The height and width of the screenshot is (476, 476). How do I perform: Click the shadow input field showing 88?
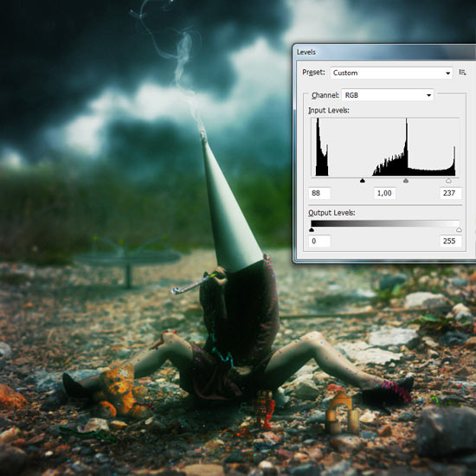coord(319,193)
